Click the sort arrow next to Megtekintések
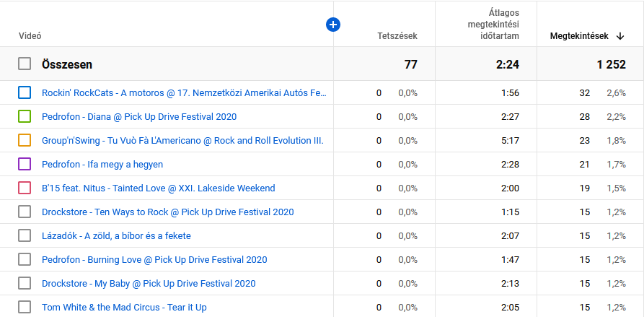644x317 pixels. (620, 36)
